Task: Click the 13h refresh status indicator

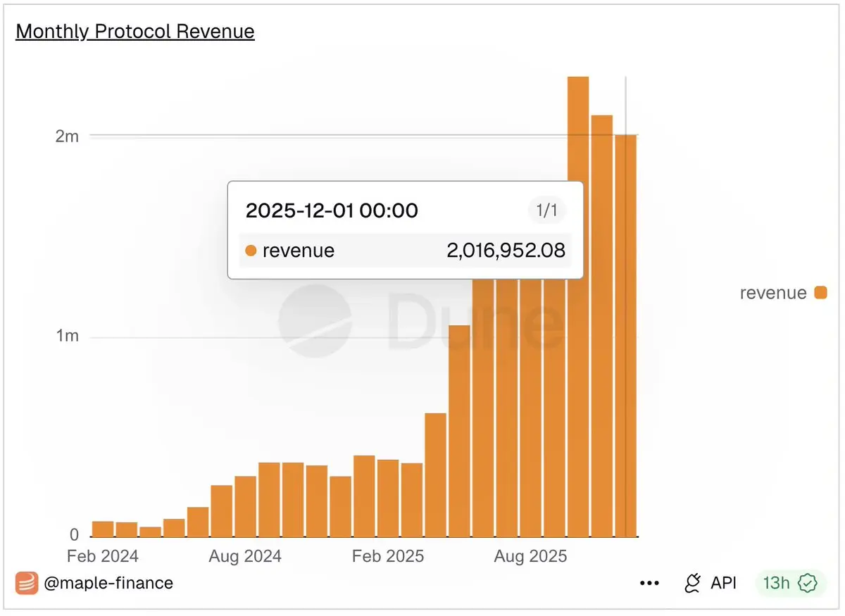Action: coord(777,583)
